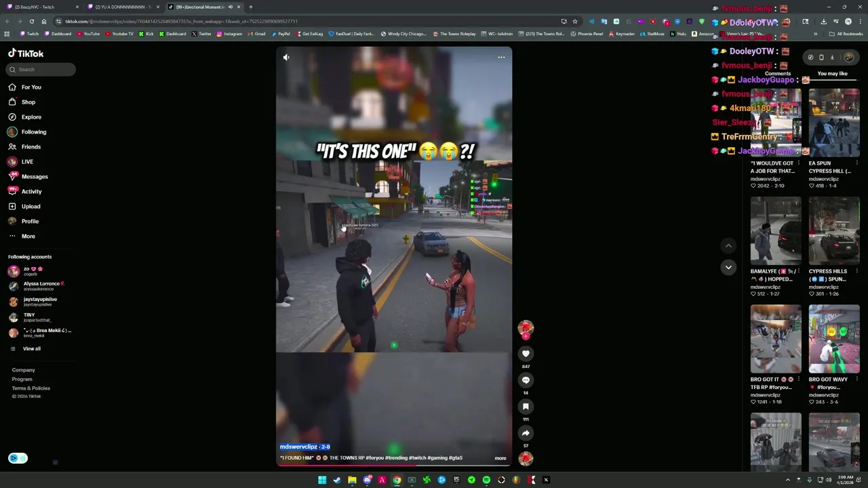Open options for the 'BRO GOT WAVY' video
868x488 pixels.
(856, 380)
